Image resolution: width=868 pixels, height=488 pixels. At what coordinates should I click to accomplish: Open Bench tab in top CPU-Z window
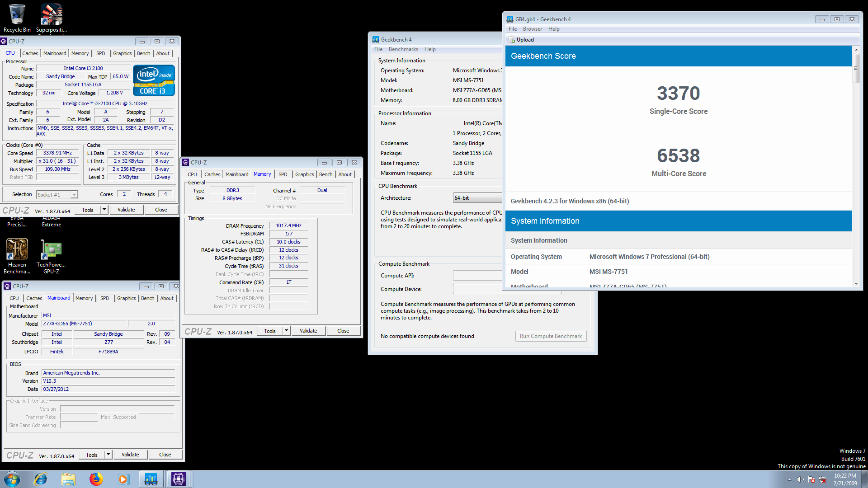tap(143, 53)
